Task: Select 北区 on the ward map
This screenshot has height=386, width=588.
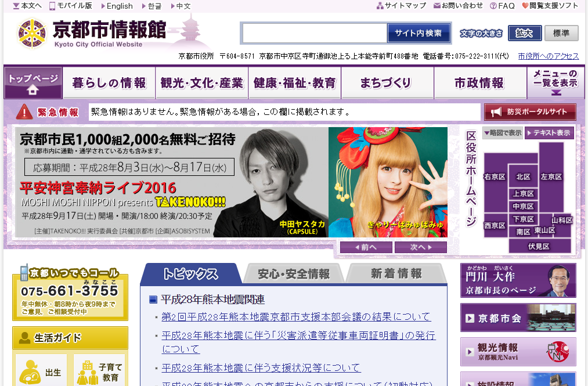Action: 523,176
